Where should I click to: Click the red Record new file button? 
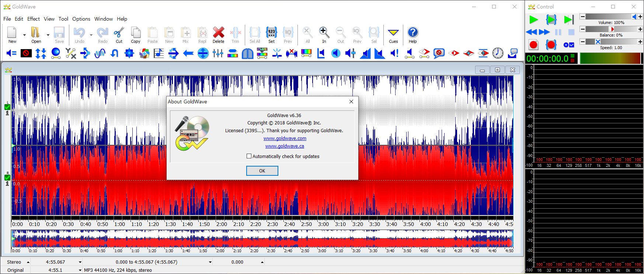pyautogui.click(x=533, y=45)
